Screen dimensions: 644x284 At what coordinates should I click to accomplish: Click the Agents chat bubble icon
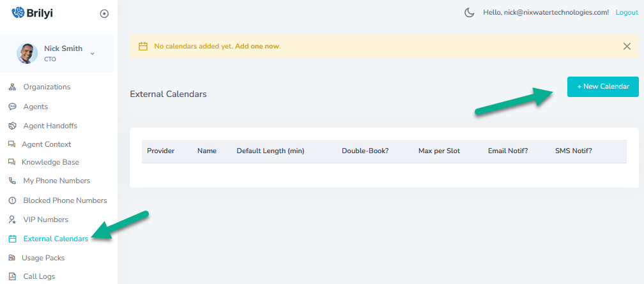12,107
